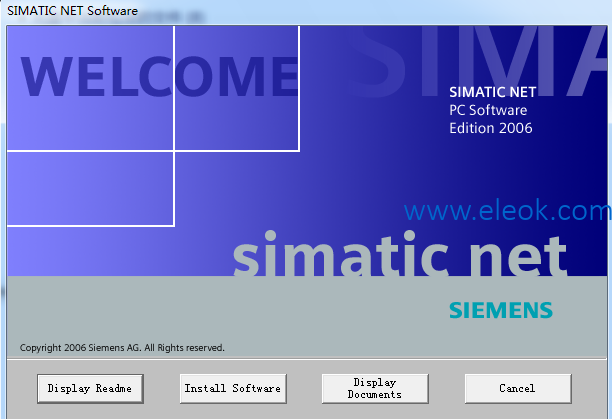Start setup with Install Software
Screen dimensions: 612x419
233,389
